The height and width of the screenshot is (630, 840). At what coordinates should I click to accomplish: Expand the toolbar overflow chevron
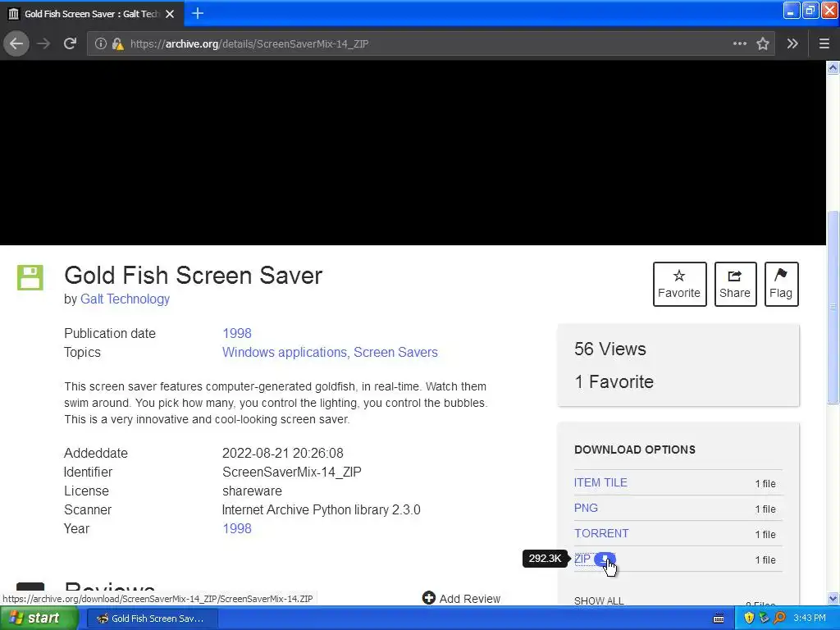(792, 43)
